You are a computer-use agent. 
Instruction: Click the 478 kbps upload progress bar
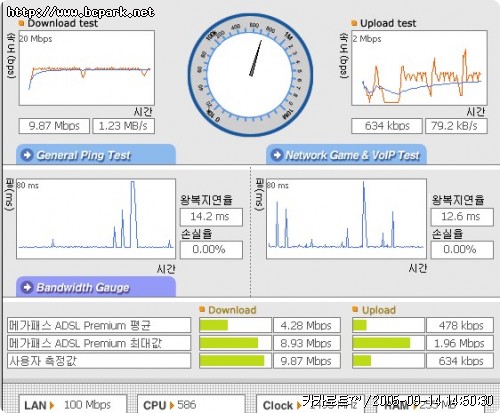tap(388, 325)
